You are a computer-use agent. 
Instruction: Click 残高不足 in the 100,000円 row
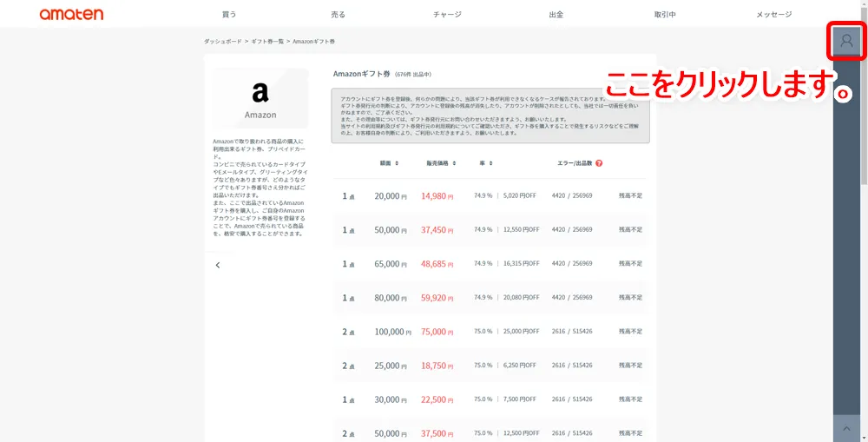click(x=630, y=331)
